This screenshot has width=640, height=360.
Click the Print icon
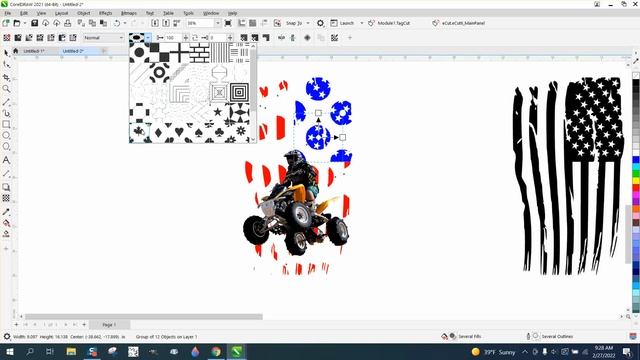coord(68,23)
